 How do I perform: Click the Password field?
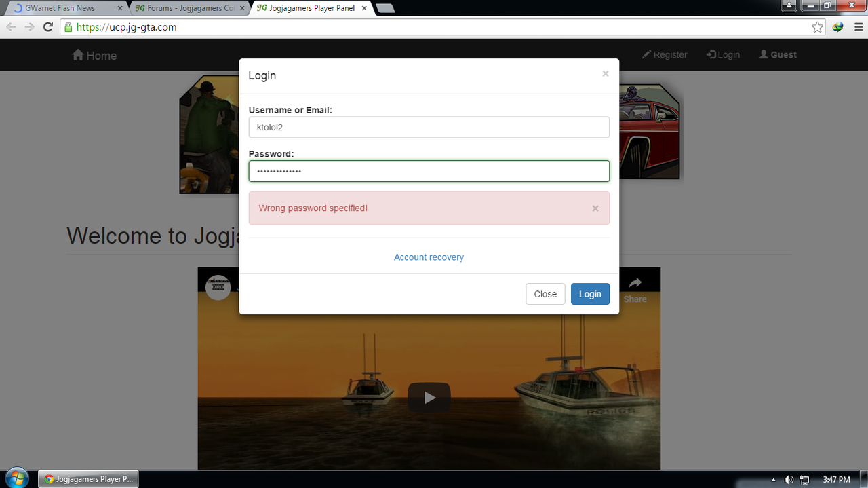(x=429, y=171)
